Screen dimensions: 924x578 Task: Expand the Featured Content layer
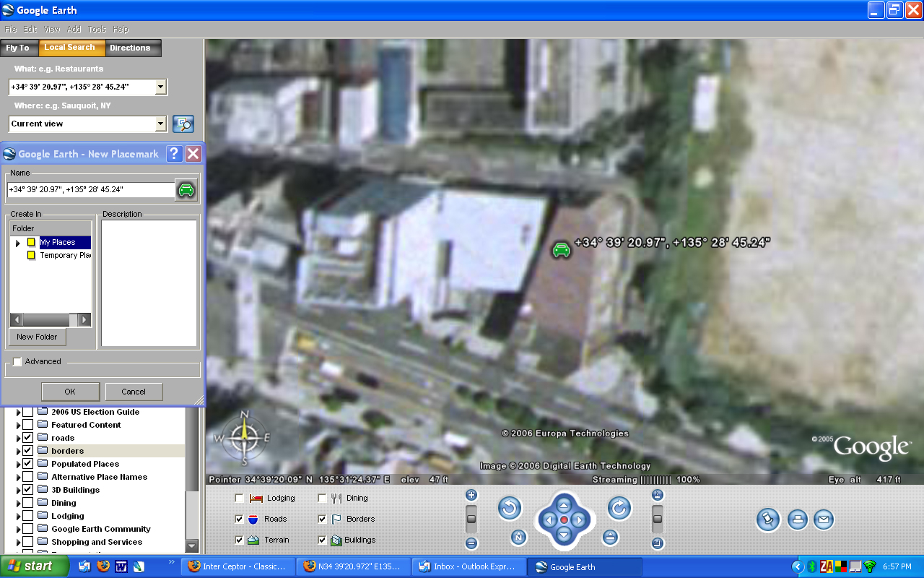[19, 425]
